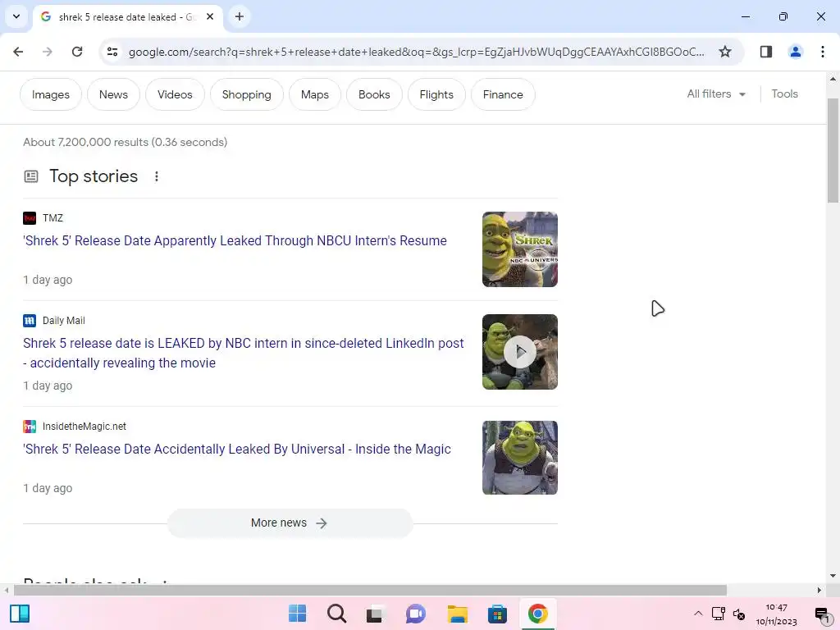Open search Tools options
Viewport: 840px width, 630px height.
point(785,94)
